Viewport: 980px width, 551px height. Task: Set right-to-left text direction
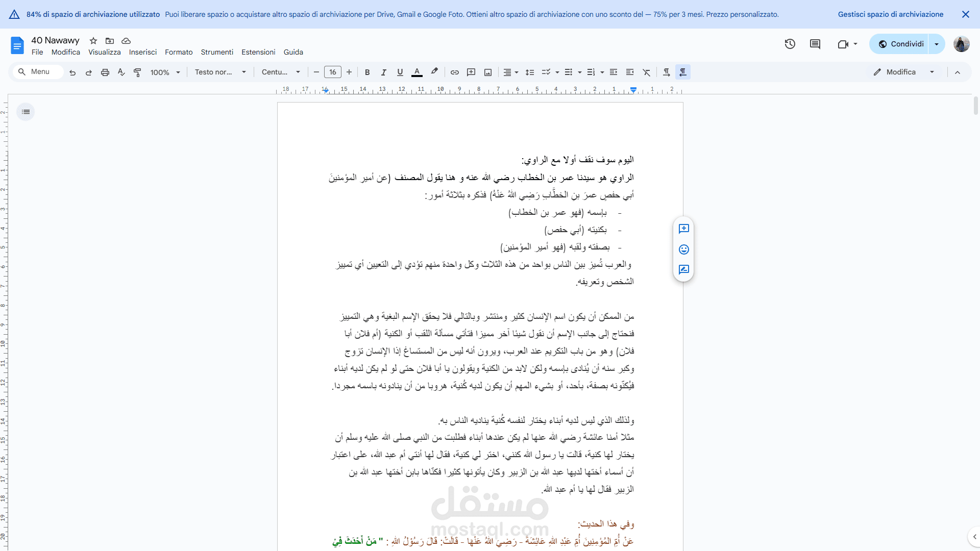pos(683,72)
